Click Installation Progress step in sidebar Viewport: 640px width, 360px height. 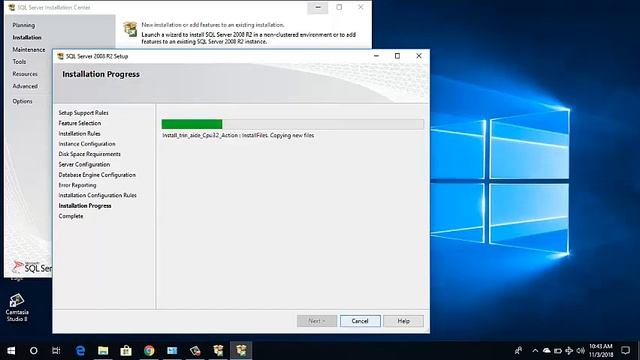tap(85, 206)
